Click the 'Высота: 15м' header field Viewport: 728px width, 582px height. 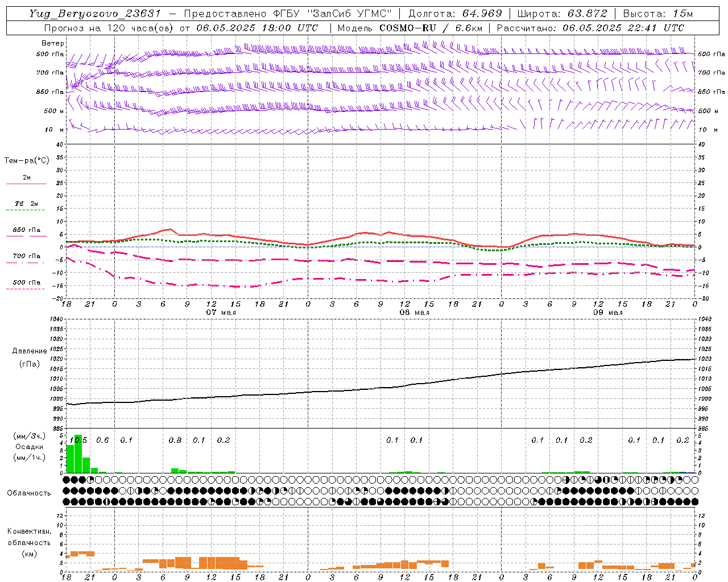coord(657,14)
